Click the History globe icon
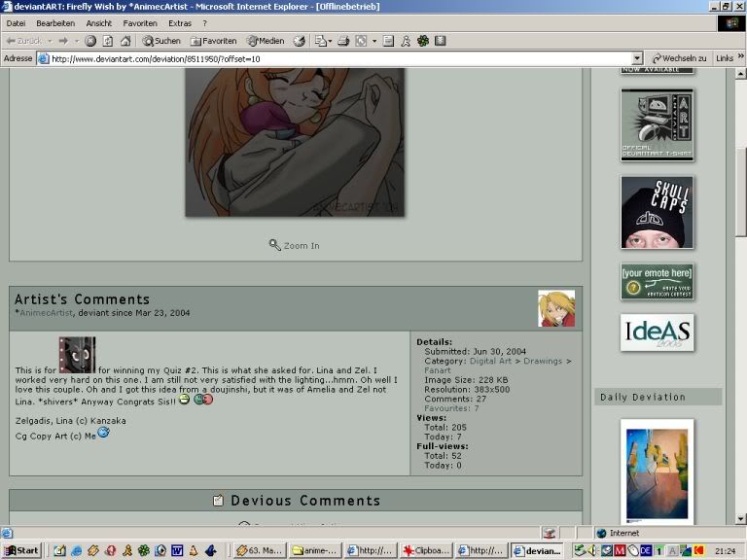Screen dimensions: 747x560 point(300,41)
